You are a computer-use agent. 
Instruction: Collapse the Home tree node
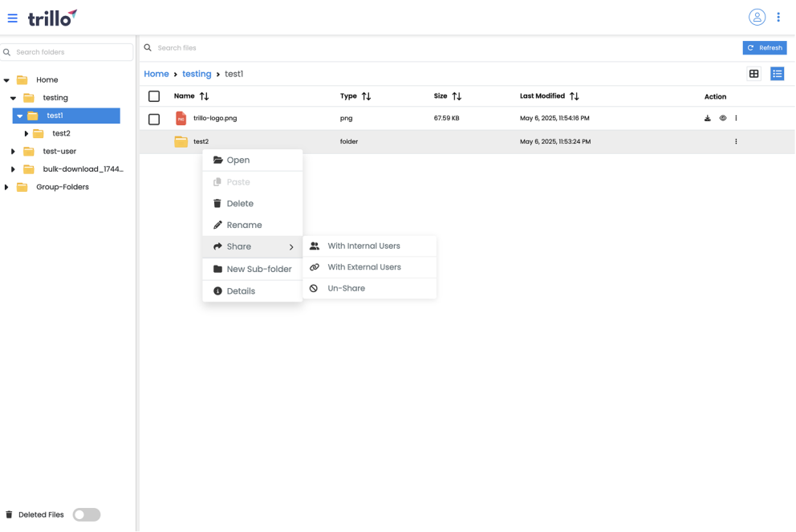coord(6,80)
